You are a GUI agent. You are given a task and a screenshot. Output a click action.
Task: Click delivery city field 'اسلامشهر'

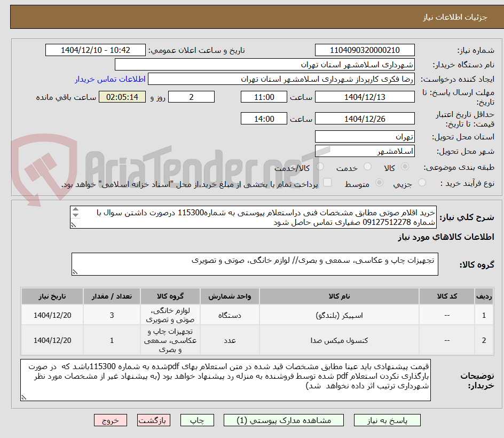365,151
